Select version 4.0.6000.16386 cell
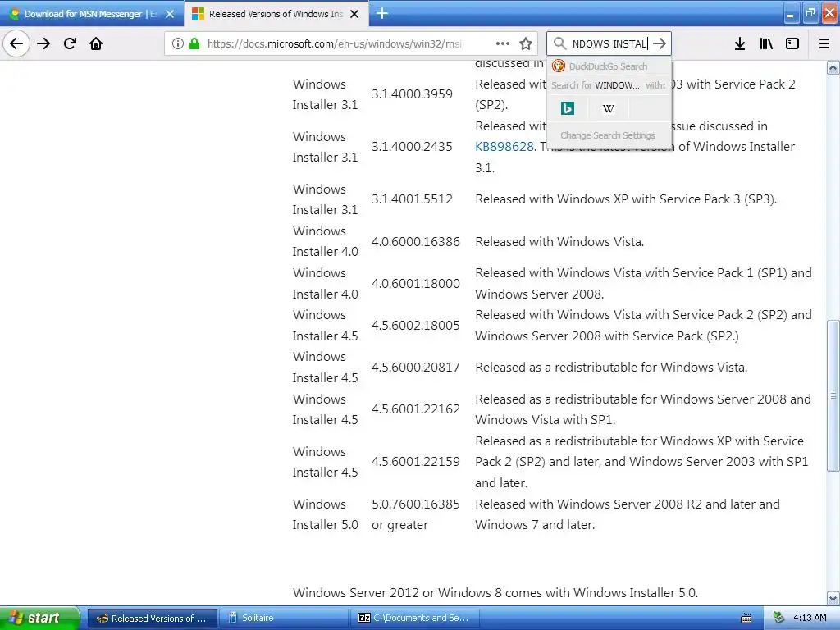The width and height of the screenshot is (840, 630). point(416,242)
